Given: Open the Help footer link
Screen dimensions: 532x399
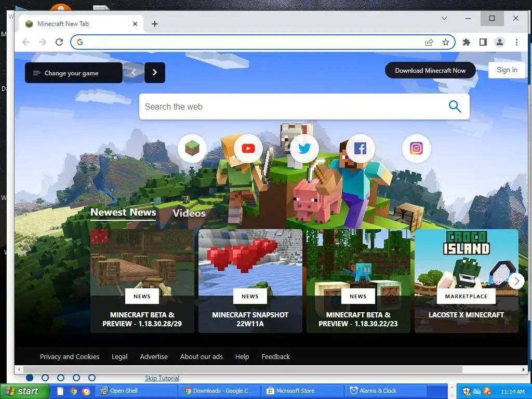Looking at the screenshot, I should coord(242,356).
